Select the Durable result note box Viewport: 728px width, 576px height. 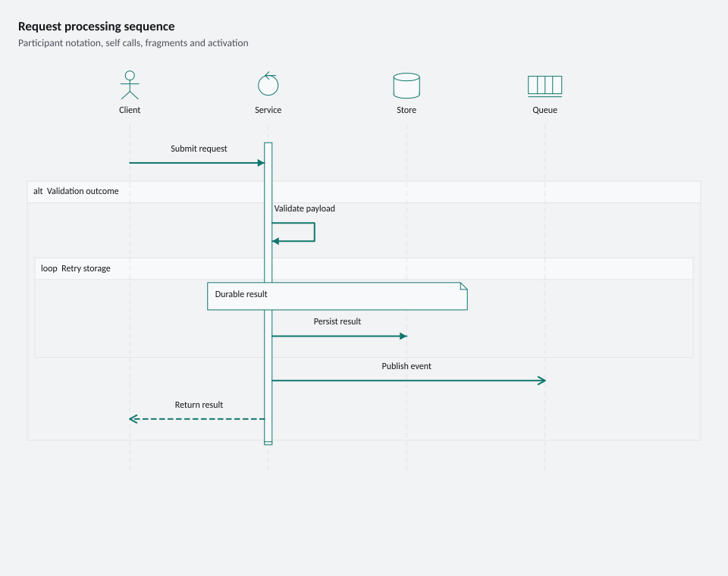click(337, 296)
